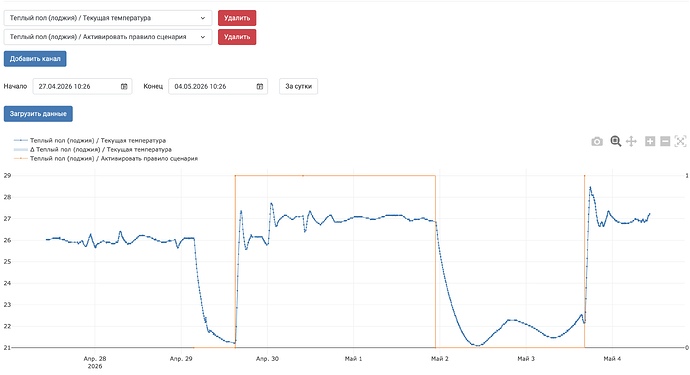Click the За сутки button
690x375 pixels.
(298, 86)
